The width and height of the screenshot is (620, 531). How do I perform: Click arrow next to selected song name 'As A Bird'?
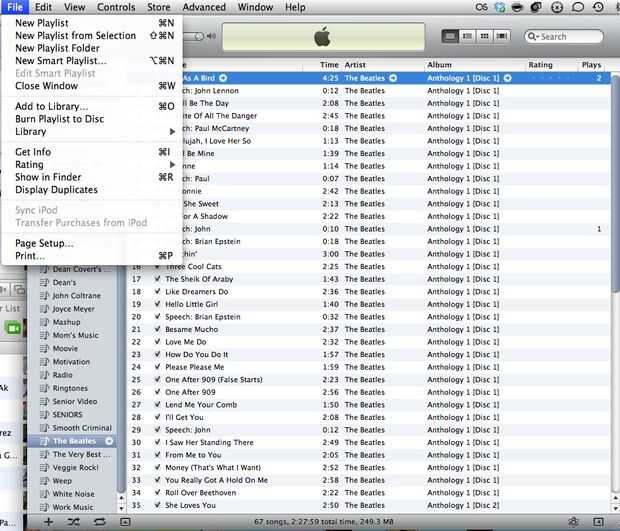pyautogui.click(x=223, y=78)
